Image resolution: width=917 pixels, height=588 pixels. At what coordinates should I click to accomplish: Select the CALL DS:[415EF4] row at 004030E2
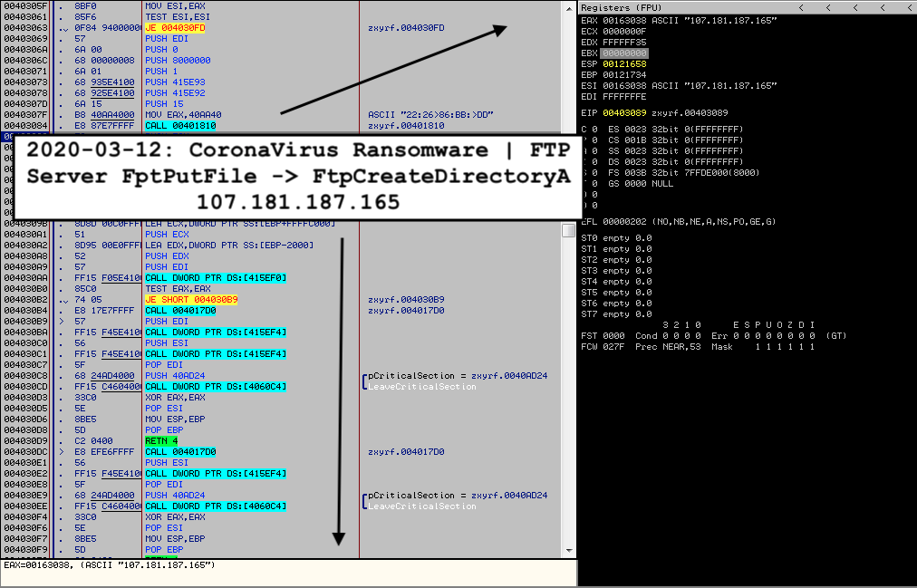click(x=216, y=474)
